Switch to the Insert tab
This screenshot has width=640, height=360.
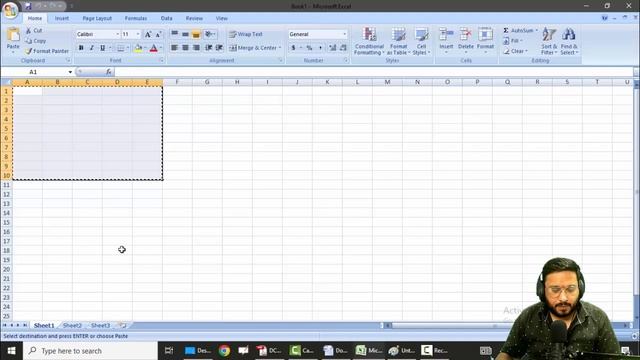click(x=62, y=18)
